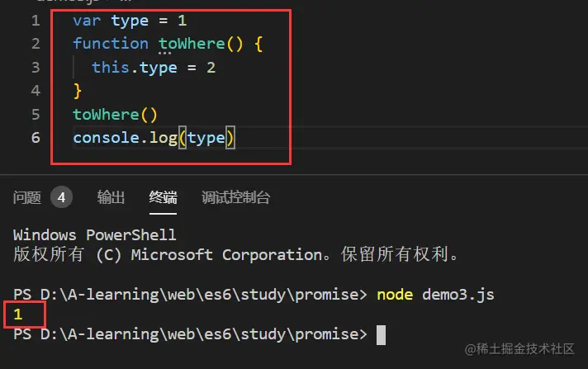Click the problems count badge 4
The height and width of the screenshot is (369, 588).
click(61, 197)
